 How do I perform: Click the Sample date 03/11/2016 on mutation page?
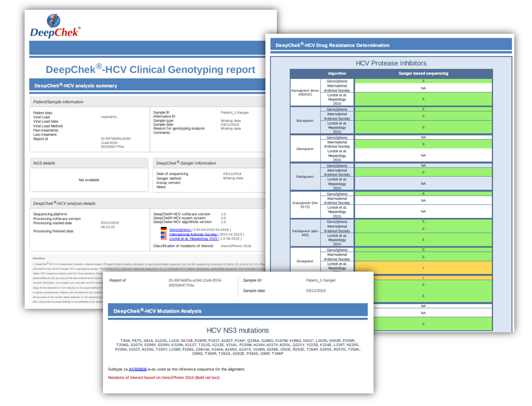coord(316,290)
